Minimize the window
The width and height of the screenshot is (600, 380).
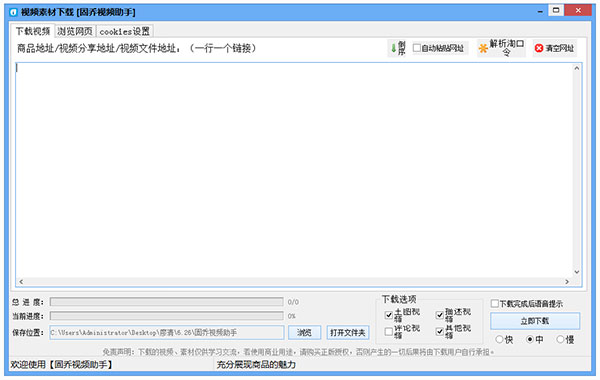(540, 11)
